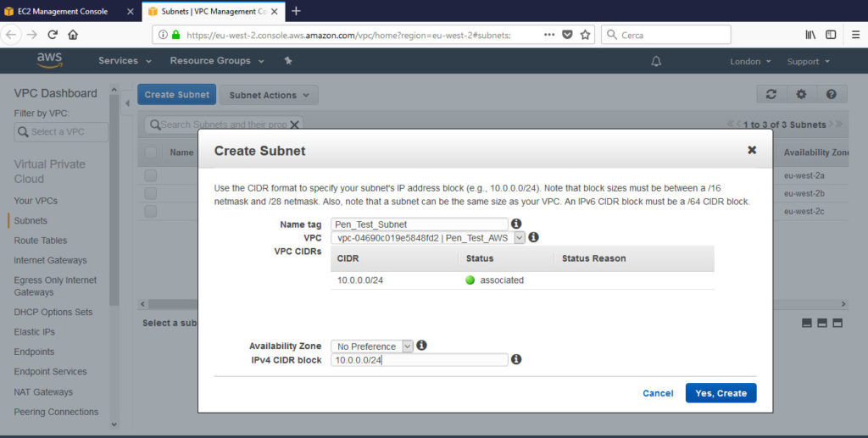
Task: Open Firefox library icon
Action: (810, 35)
